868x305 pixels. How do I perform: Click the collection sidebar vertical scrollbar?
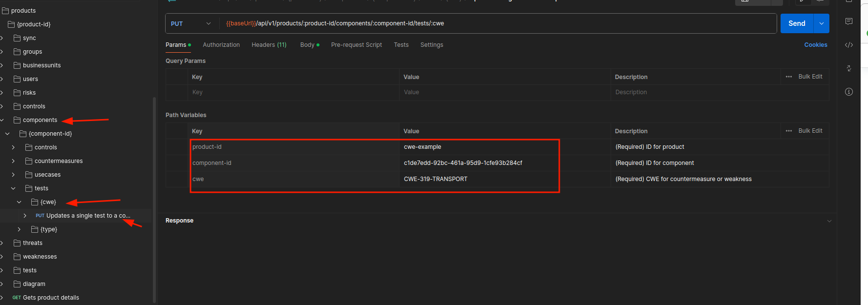pos(154,200)
